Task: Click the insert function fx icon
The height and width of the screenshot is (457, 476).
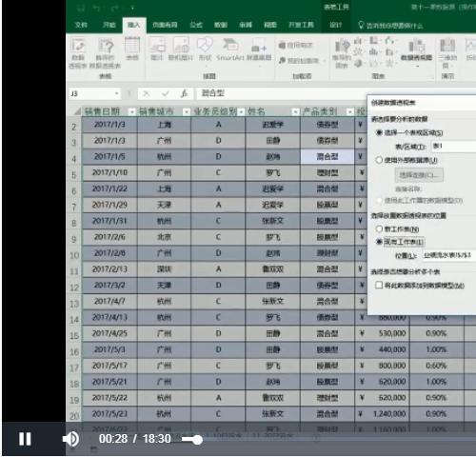Action: tap(184, 93)
